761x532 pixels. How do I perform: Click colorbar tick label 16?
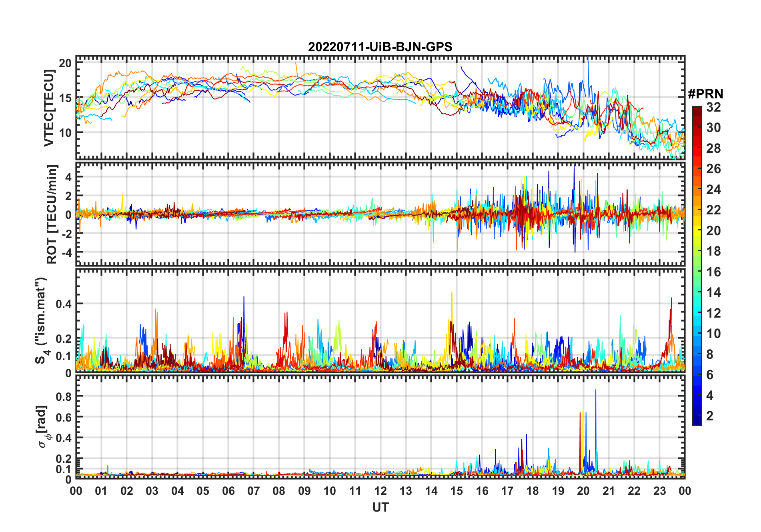click(713, 272)
